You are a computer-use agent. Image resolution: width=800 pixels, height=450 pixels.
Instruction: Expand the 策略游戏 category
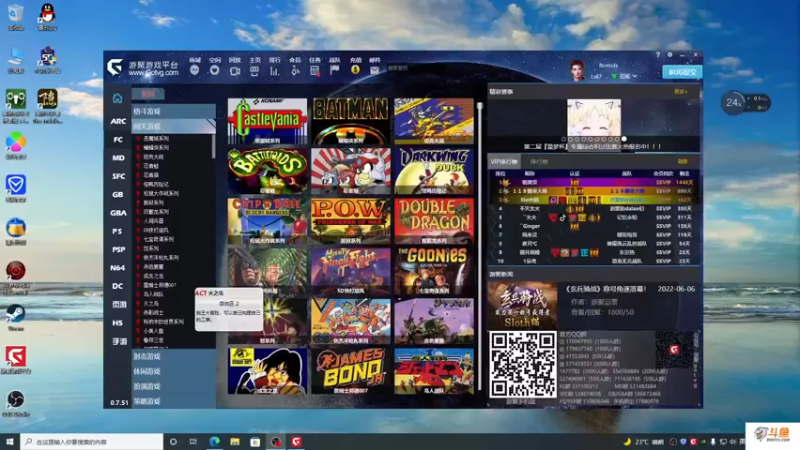[173, 402]
